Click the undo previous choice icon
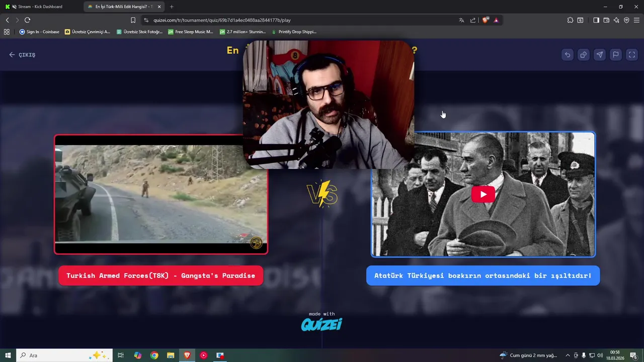 pos(568,55)
